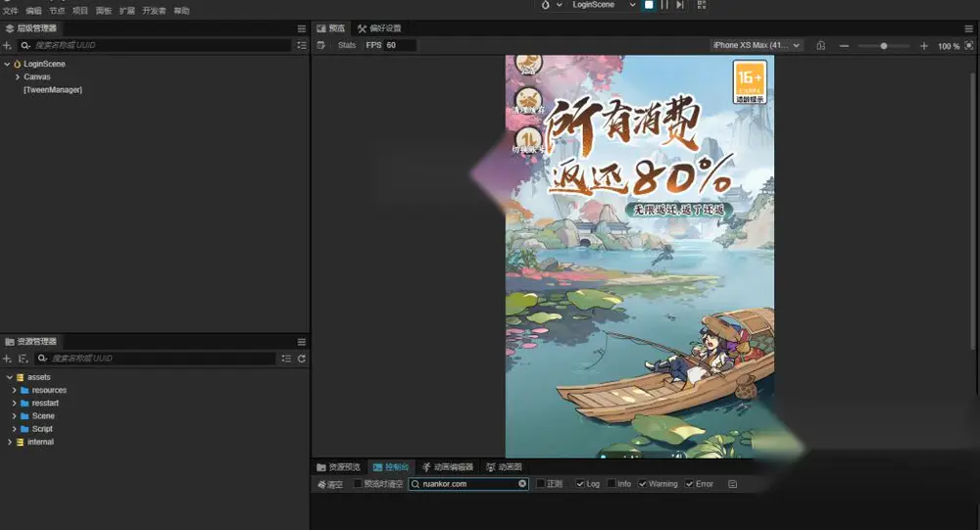Open the 文件 File menu

(x=11, y=11)
